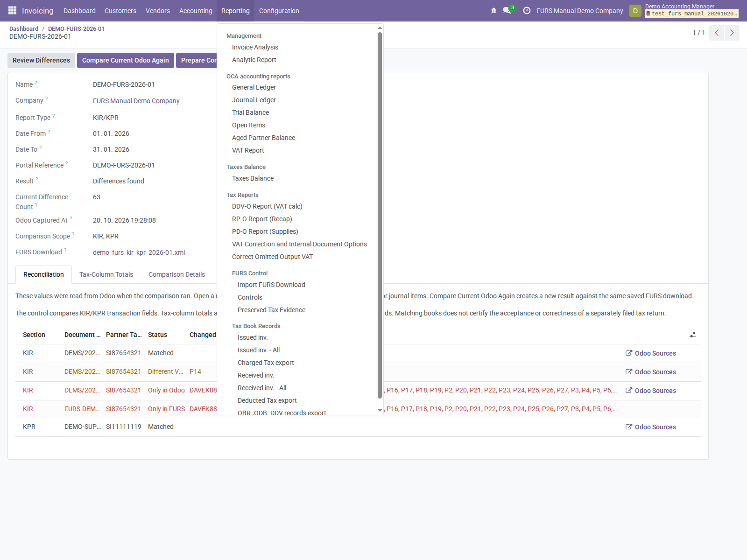Open VAT Correction and Internal Document Options
Image resolution: width=747 pixels, height=560 pixels.
[299, 244]
